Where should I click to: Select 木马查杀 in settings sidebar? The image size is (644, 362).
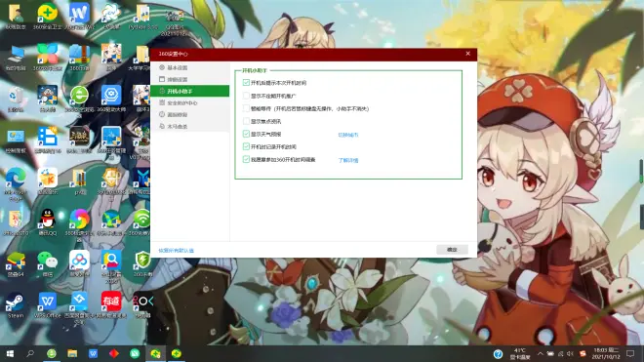click(x=190, y=126)
